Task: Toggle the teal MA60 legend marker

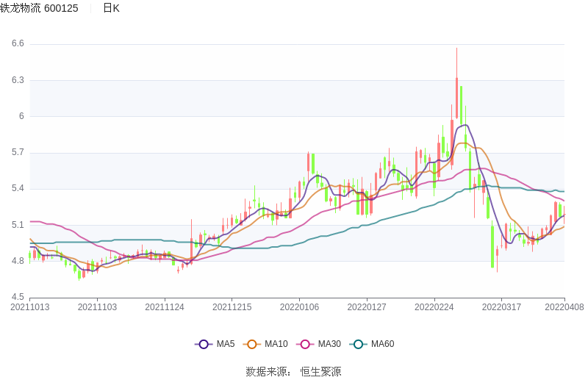Action: point(359,344)
